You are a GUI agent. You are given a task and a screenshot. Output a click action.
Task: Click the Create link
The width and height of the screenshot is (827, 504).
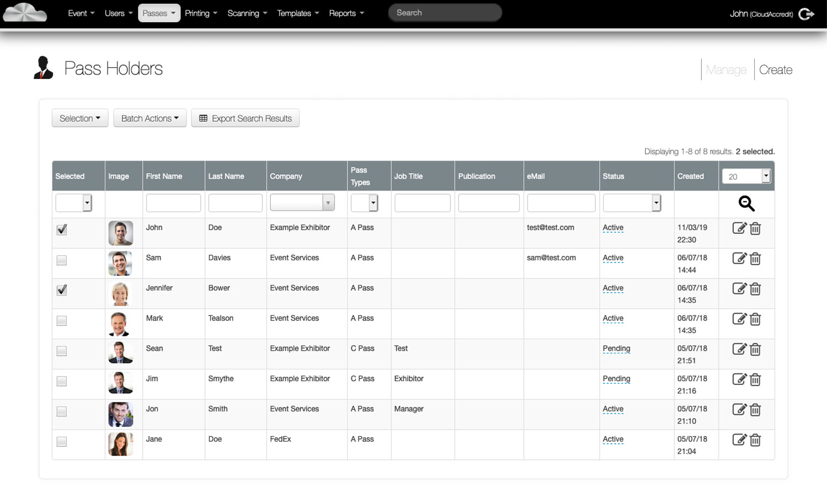coord(776,69)
